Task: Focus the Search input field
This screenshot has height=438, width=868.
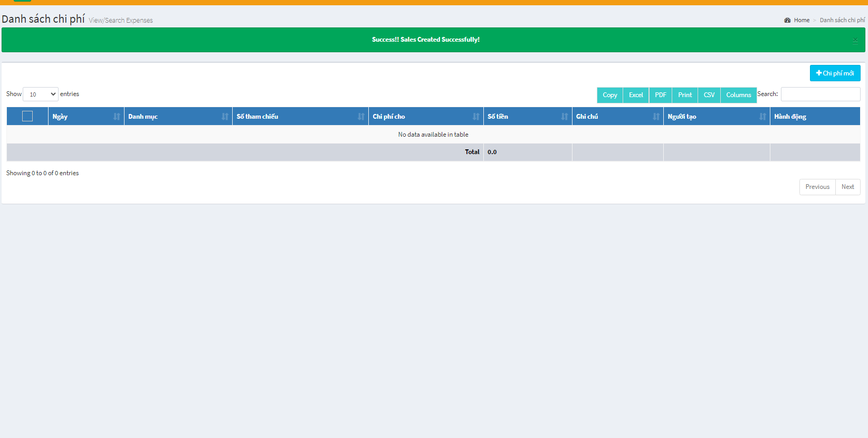Action: 821,94
